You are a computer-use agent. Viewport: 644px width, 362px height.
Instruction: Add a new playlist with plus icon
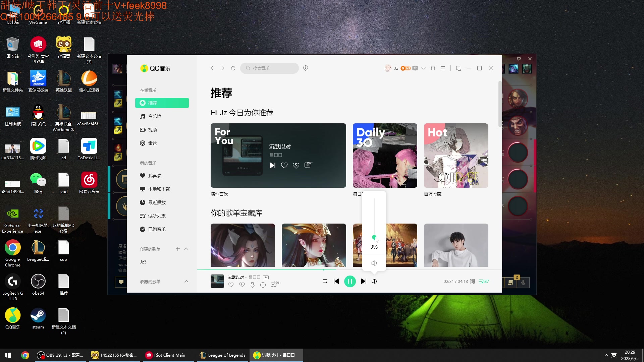pyautogui.click(x=178, y=249)
